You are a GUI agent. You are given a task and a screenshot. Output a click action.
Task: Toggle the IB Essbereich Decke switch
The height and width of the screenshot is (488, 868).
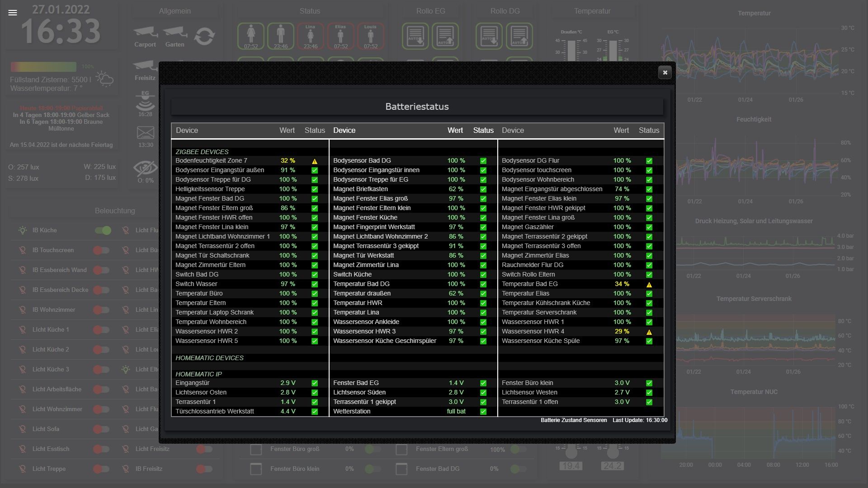click(x=101, y=290)
